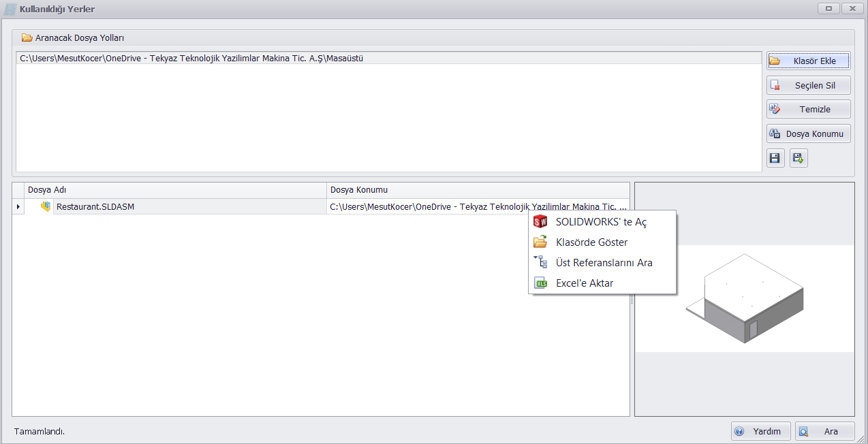This screenshot has width=868, height=444.
Task: Select Klasörde Göster in the context menu
Action: click(x=602, y=242)
